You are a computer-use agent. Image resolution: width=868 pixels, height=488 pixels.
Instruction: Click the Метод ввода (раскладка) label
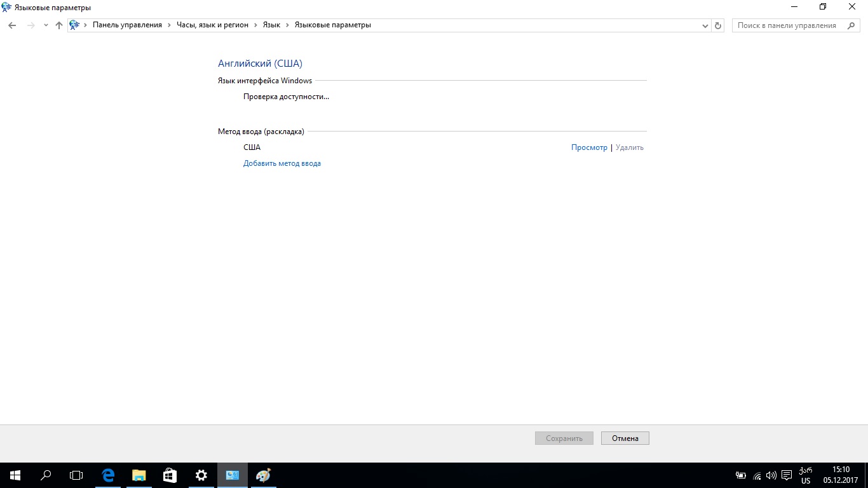[261, 132]
